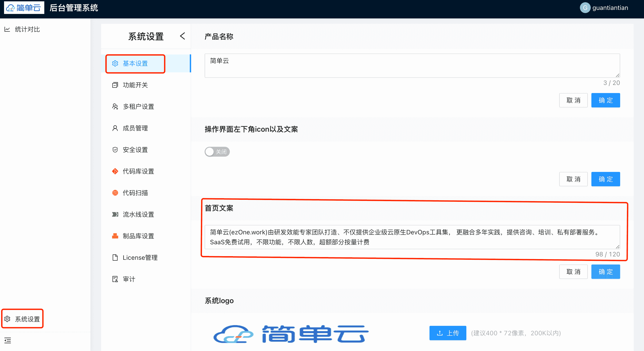Select the 成员管理 menu item

click(146, 128)
